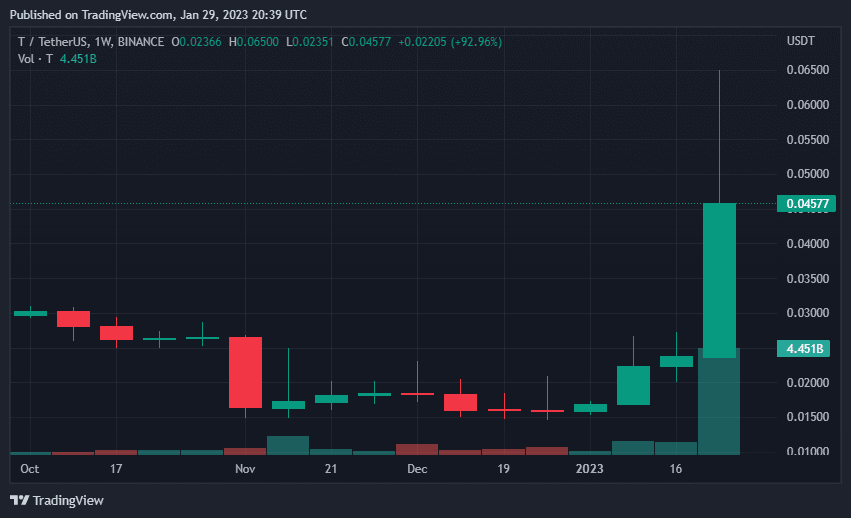Click the symbol title T / TetherUS, 1W, BINANCE
The image size is (851, 518).
[91, 42]
